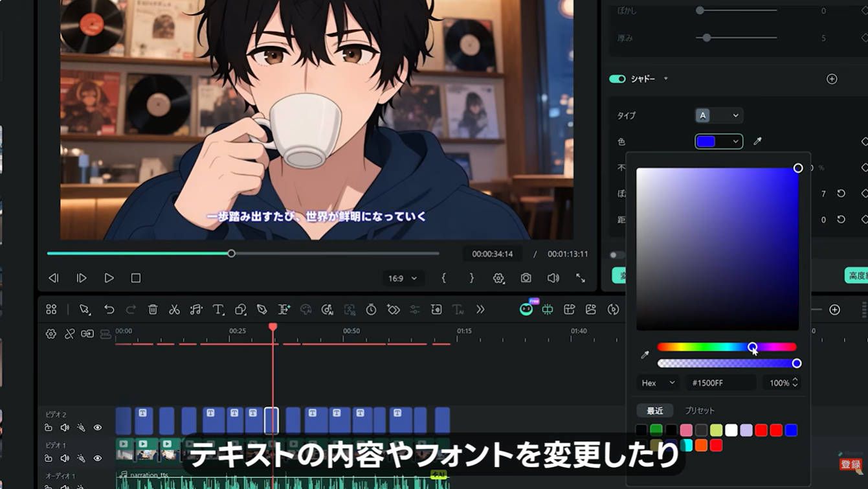This screenshot has width=868, height=489.
Task: Click the saturation gradient area in color picker
Action: pos(717,249)
